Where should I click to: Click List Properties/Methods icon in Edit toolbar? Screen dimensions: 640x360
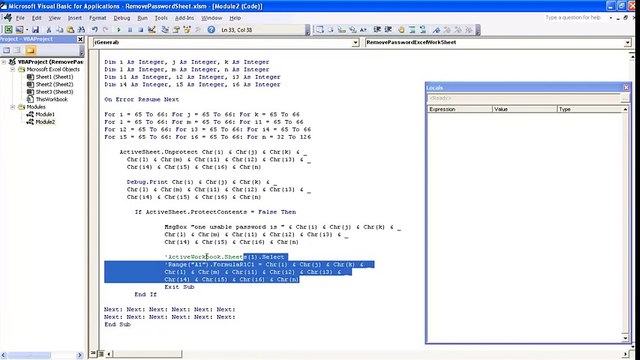point(320,29)
